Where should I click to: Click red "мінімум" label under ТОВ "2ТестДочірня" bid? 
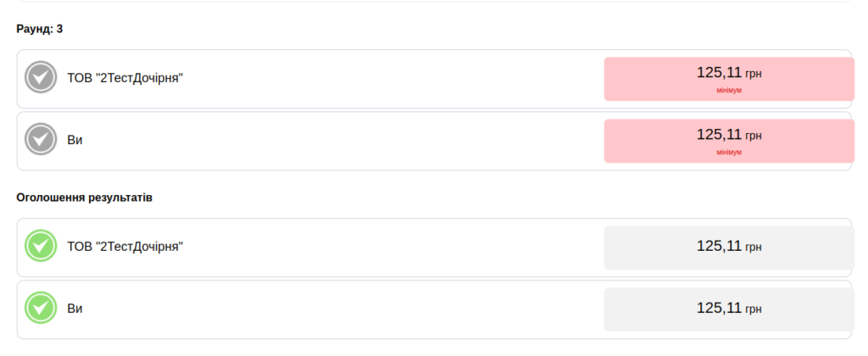point(729,90)
